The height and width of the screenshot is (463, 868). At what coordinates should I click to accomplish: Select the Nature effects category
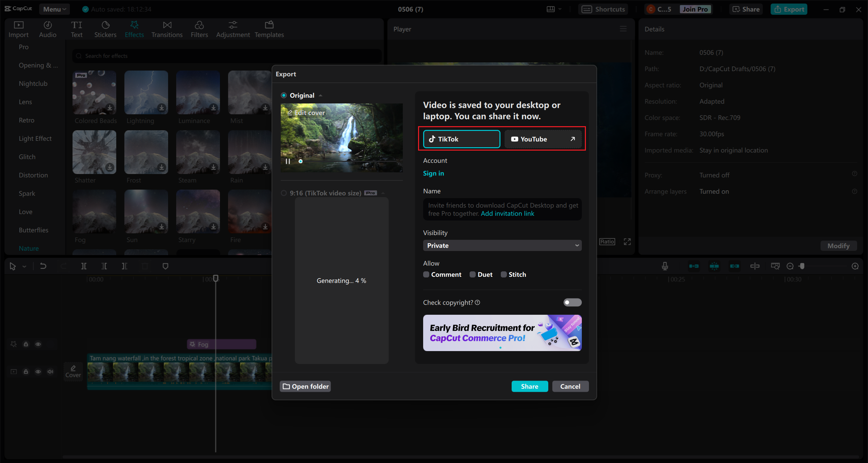click(x=29, y=248)
